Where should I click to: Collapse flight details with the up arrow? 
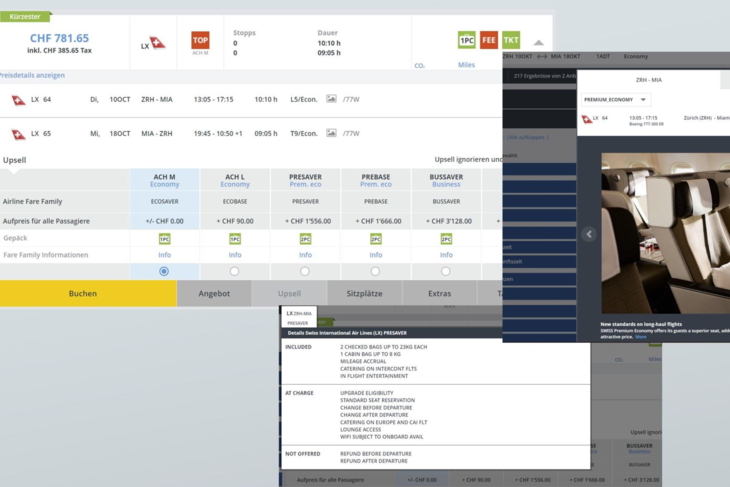coord(539,43)
